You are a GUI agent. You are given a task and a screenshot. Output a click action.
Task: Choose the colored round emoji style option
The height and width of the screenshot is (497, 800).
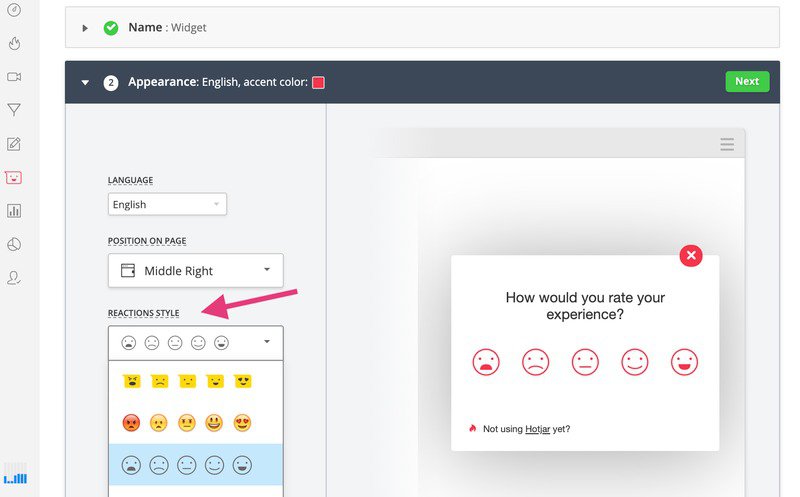click(186, 423)
